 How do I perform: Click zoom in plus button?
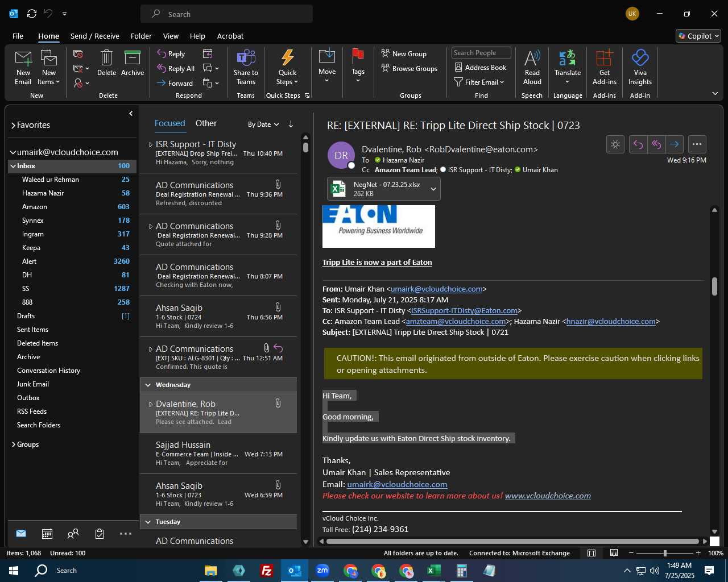coord(698,553)
